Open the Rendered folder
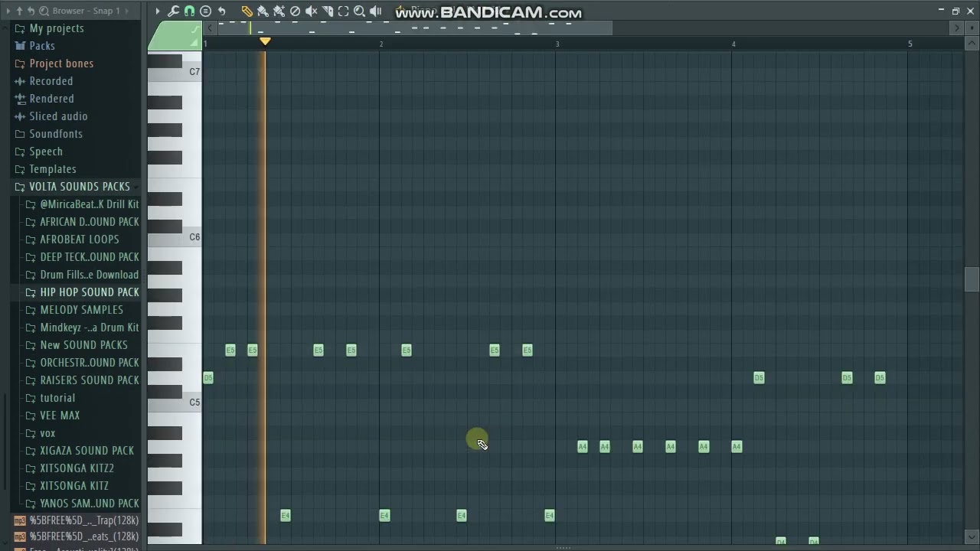 [50, 99]
